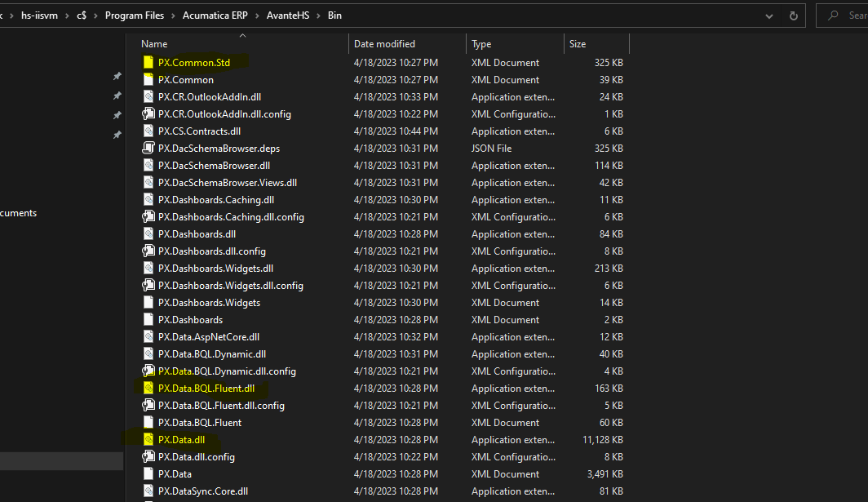Screen dimensions: 868x502
Task: Click the PX.DacSchemaBrowser.dll file icon
Action: click(x=148, y=166)
